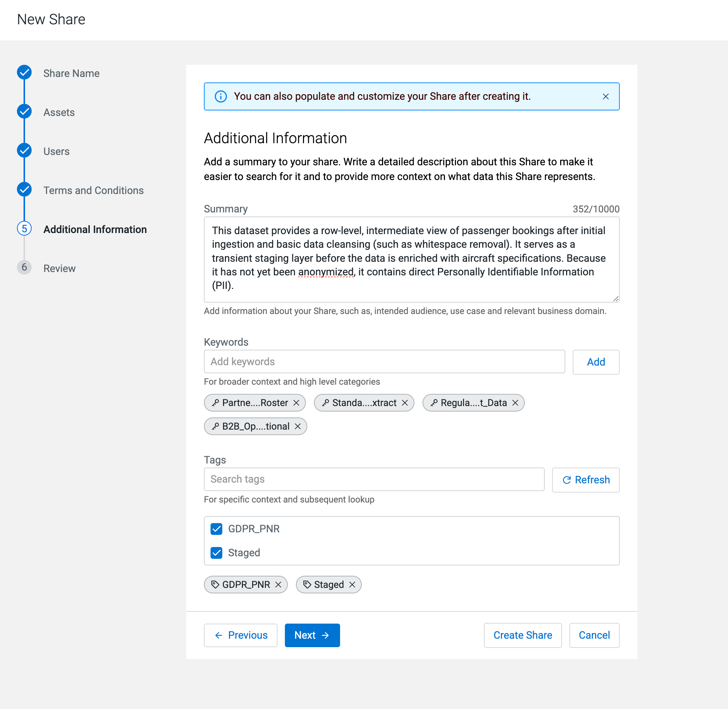The width and height of the screenshot is (728, 709).
Task: Remove the Regula....t_Data keyword chip
Action: (515, 403)
